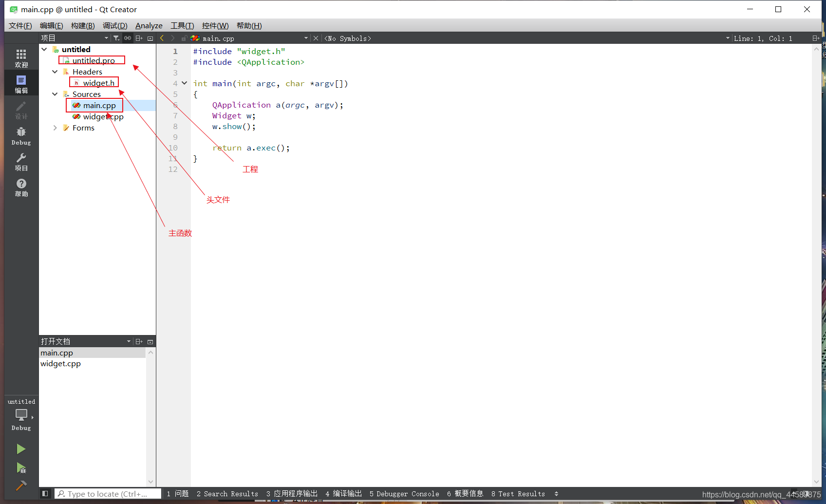
Task: Click the untitled kit selector monitor icon
Action: (21, 415)
